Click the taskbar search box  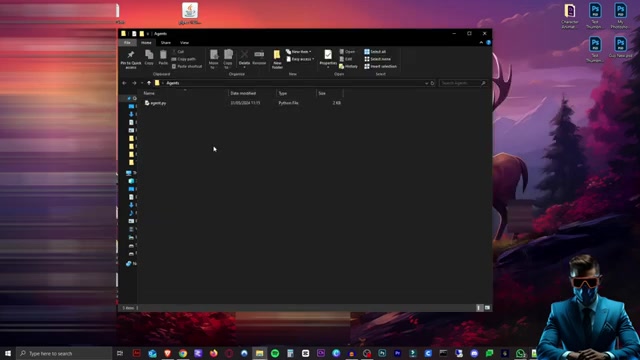tap(64, 353)
